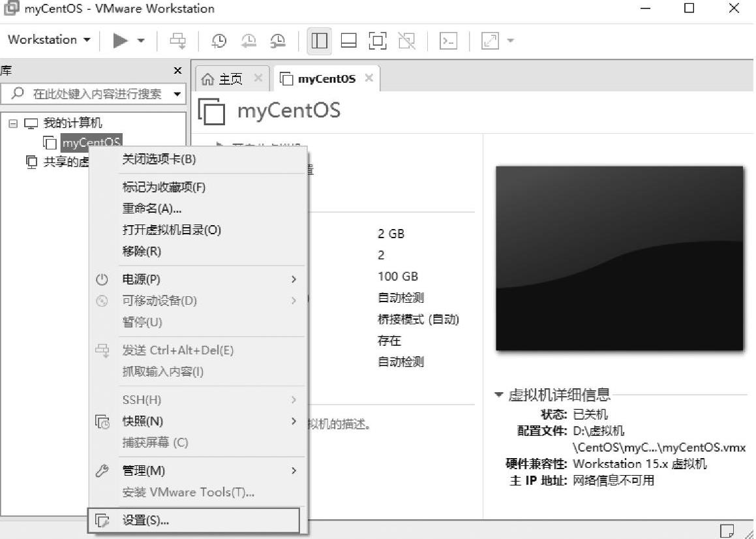Toggle the library sidebar view icon
The height and width of the screenshot is (539, 756).
(x=319, y=41)
